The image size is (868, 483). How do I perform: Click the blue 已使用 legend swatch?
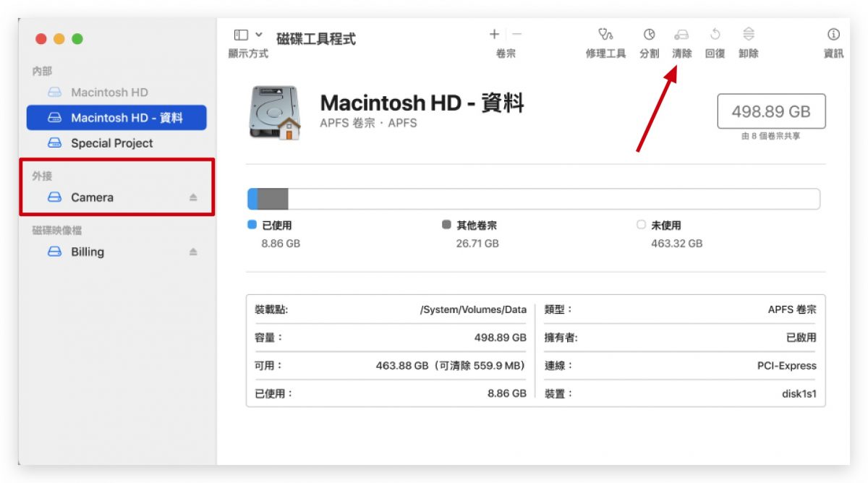pos(252,225)
